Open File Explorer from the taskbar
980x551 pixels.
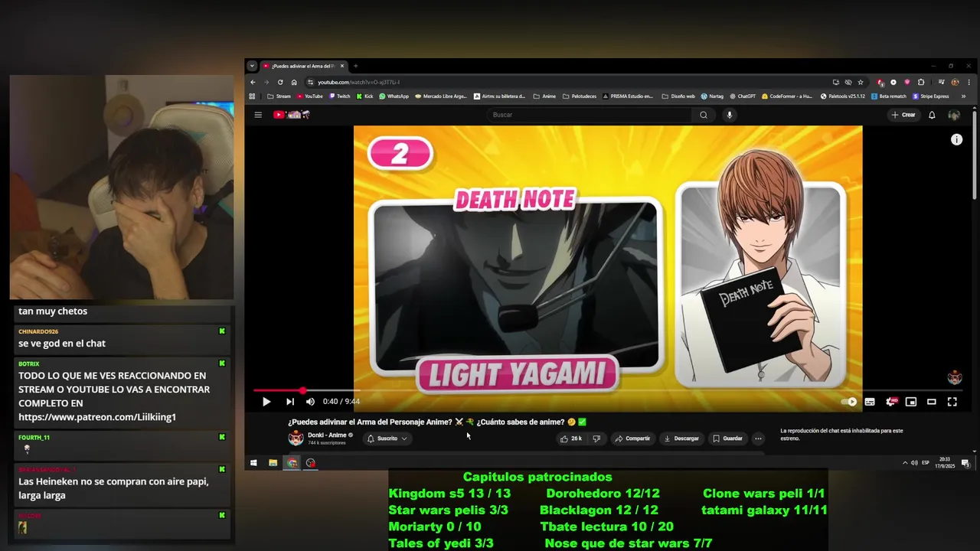273,463
